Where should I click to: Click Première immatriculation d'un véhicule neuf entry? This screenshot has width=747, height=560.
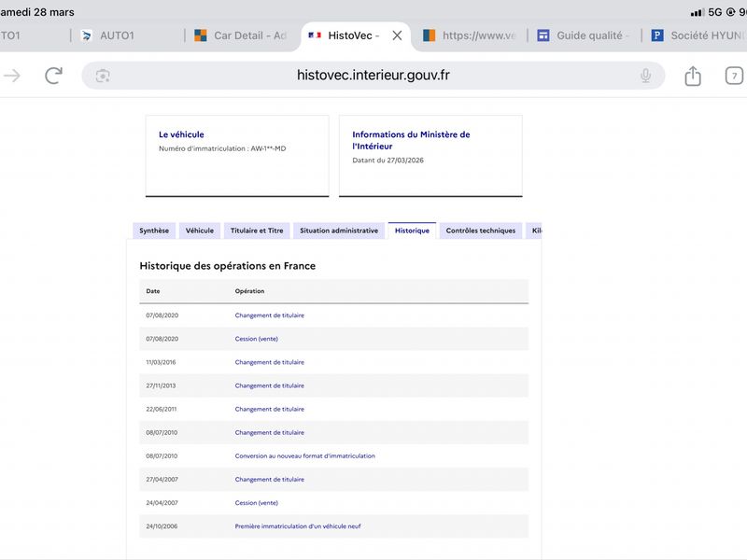click(298, 526)
